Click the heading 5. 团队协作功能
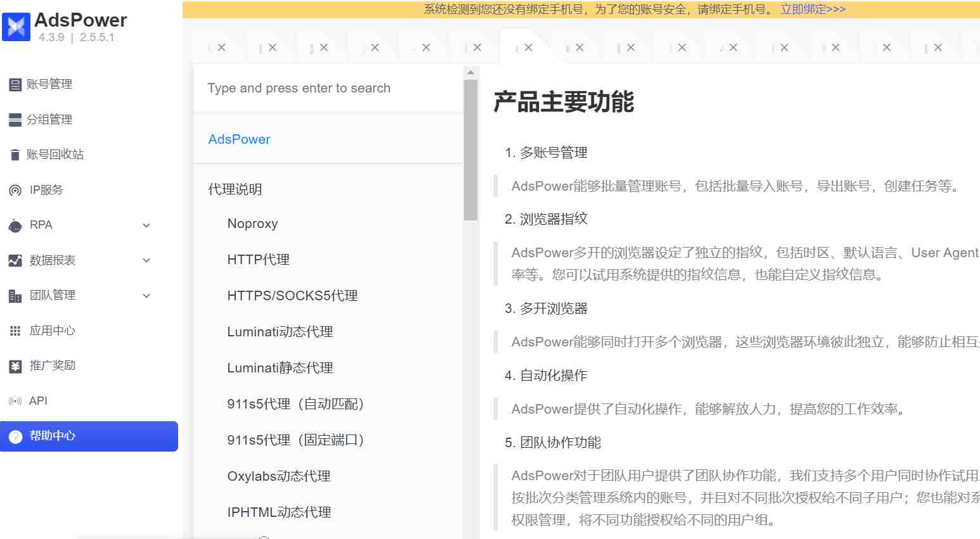This screenshot has height=539, width=980. pos(553,443)
